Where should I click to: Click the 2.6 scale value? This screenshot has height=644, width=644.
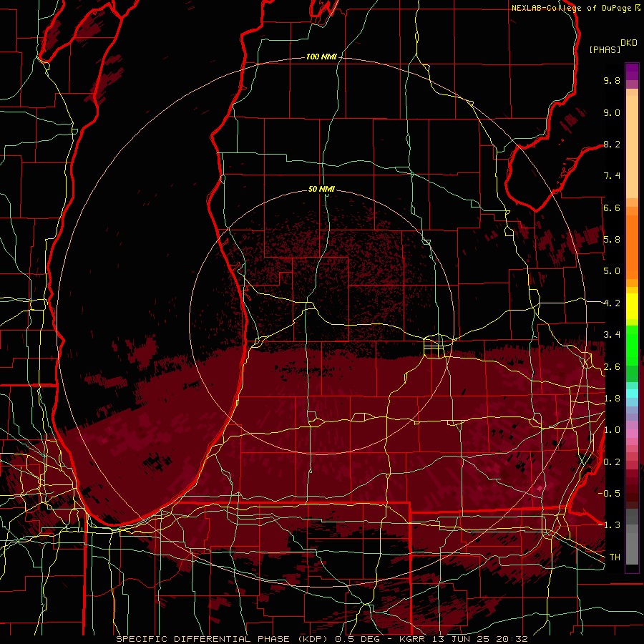pyautogui.click(x=612, y=367)
